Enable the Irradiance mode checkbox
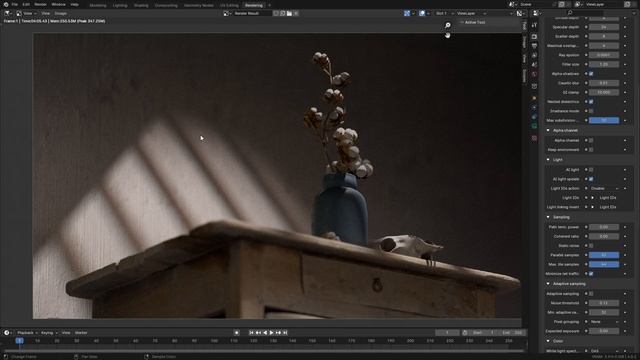This screenshot has width=640, height=360. (591, 111)
